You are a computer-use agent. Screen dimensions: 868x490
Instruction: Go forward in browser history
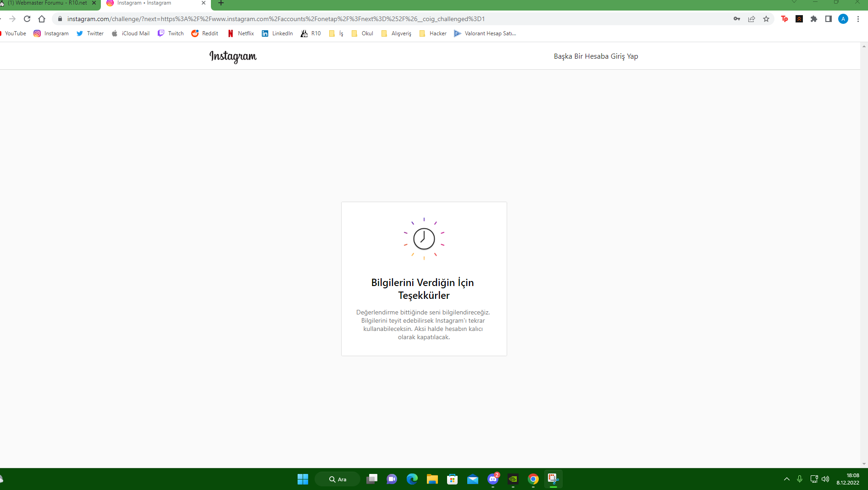12,19
